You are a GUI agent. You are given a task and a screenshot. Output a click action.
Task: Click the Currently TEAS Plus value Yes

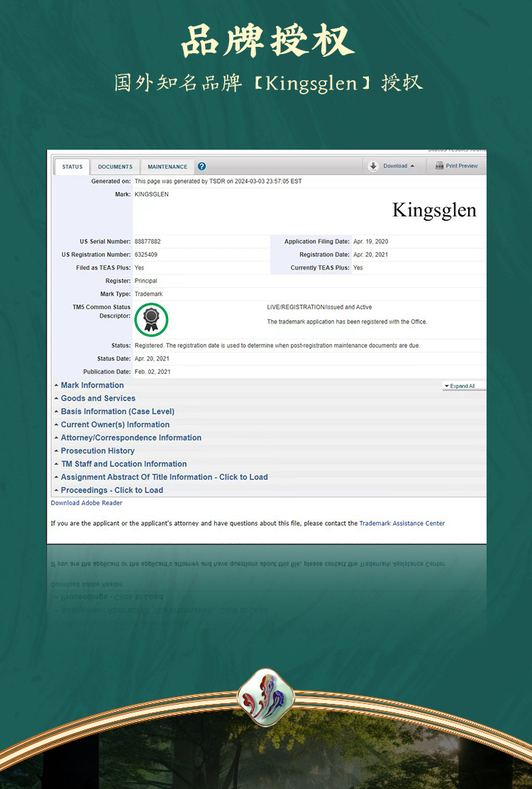pos(358,267)
